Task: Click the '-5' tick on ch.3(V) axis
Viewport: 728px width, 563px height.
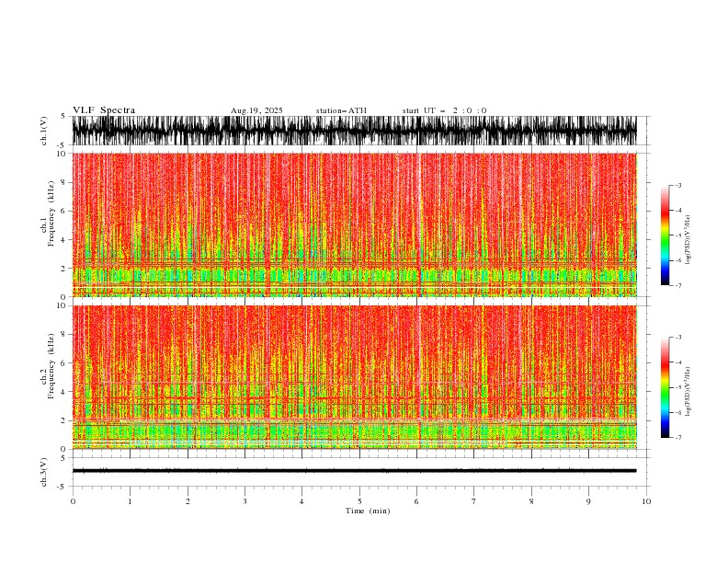Action: click(x=63, y=487)
